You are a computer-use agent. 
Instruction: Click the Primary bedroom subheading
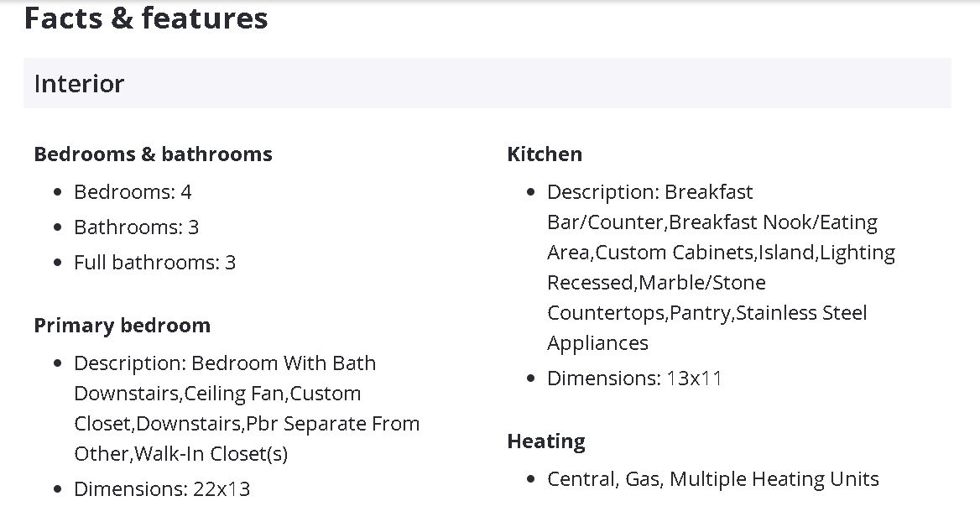(x=122, y=326)
